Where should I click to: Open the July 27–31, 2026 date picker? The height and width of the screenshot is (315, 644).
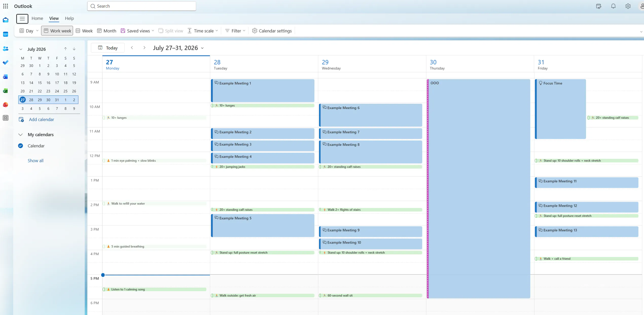click(x=178, y=48)
